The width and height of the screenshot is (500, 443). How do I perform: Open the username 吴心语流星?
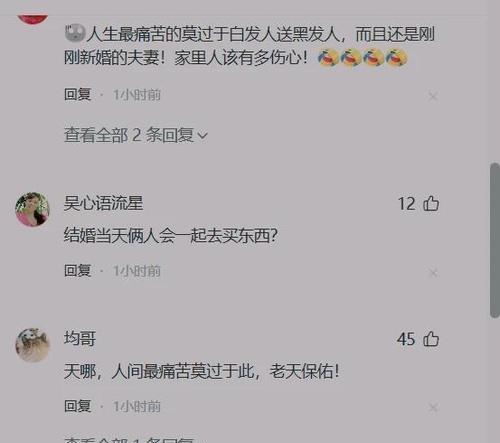tap(103, 203)
